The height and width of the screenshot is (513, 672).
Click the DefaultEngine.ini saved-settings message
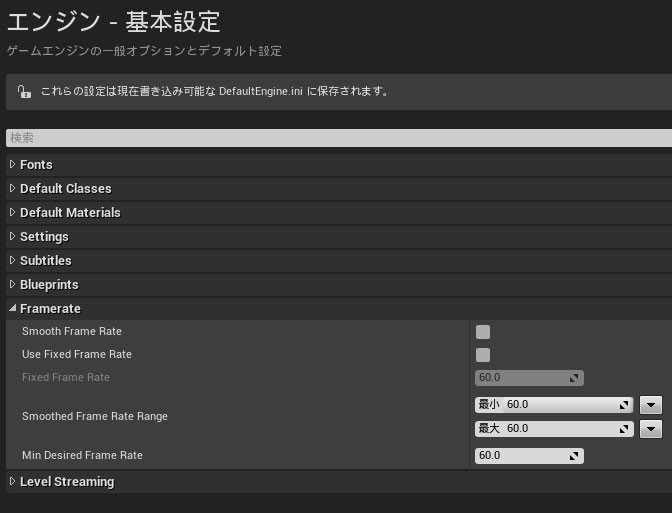click(x=214, y=91)
